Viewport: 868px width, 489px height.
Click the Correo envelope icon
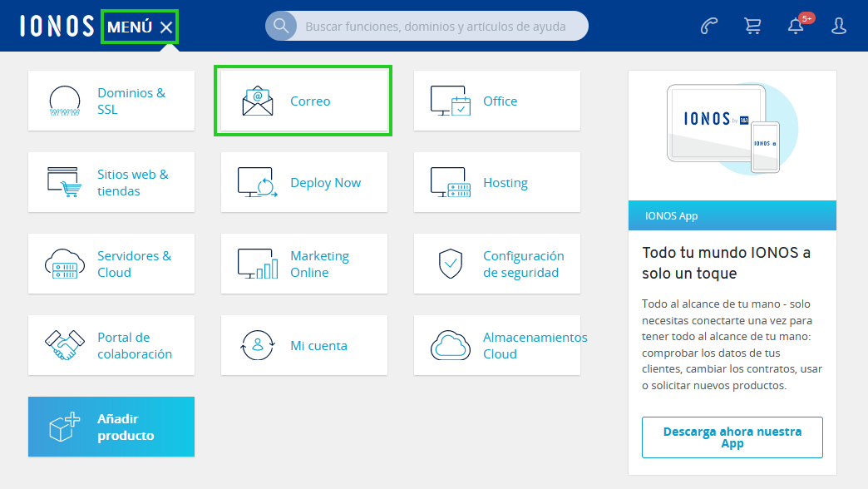click(258, 101)
